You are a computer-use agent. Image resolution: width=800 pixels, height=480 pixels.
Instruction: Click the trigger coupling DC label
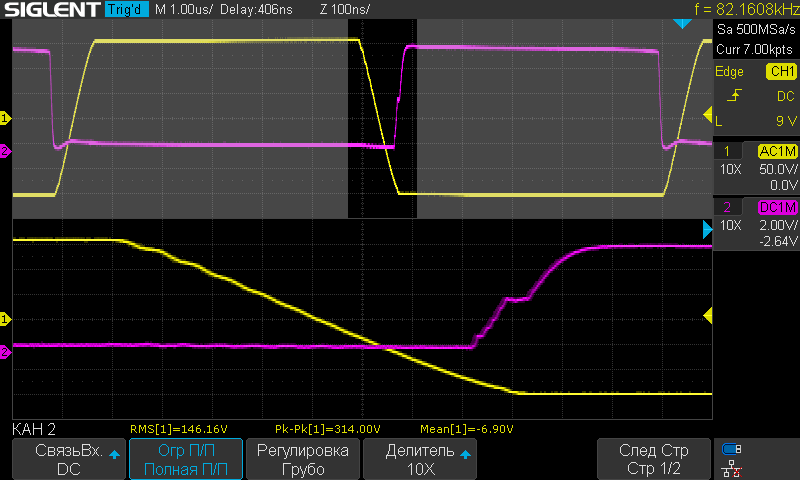click(x=785, y=96)
